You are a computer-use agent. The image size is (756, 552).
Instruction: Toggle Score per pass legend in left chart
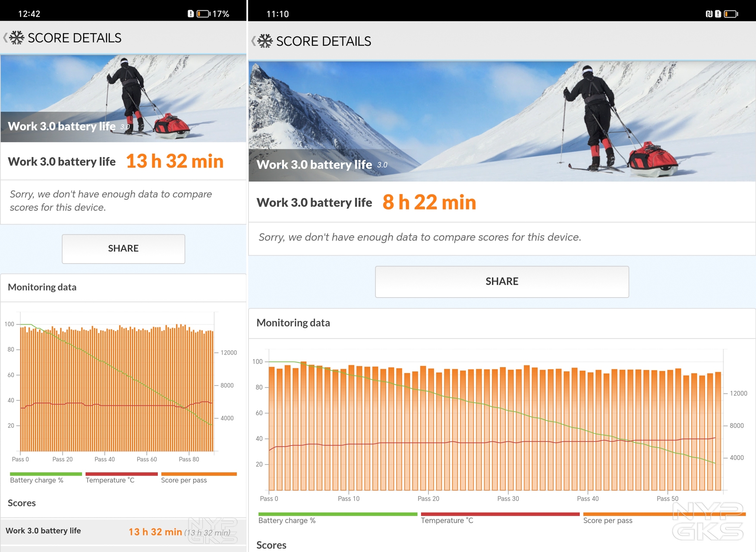pyautogui.click(x=184, y=480)
